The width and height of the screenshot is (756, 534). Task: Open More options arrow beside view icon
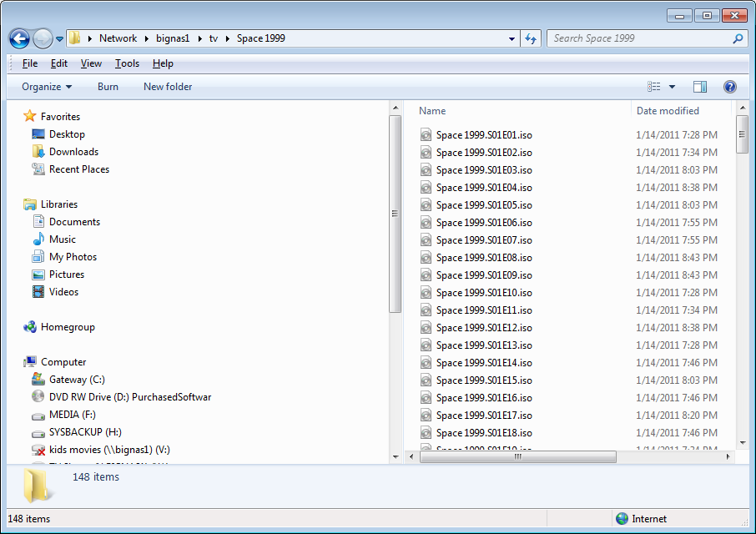pos(672,87)
